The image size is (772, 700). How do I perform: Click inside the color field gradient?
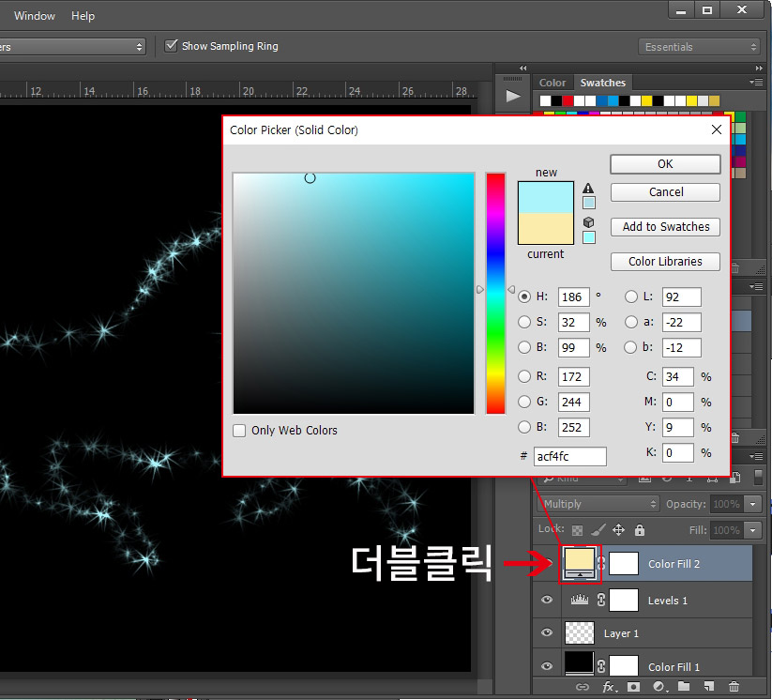tap(354, 294)
